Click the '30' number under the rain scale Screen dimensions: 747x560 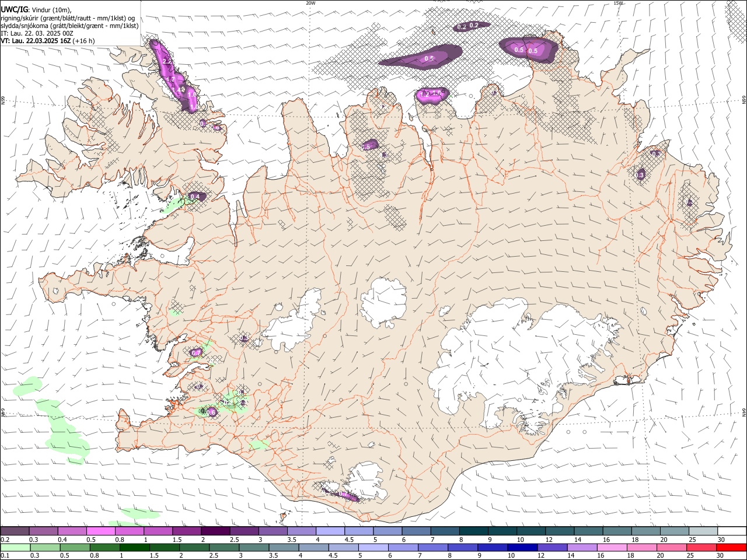tap(720, 555)
